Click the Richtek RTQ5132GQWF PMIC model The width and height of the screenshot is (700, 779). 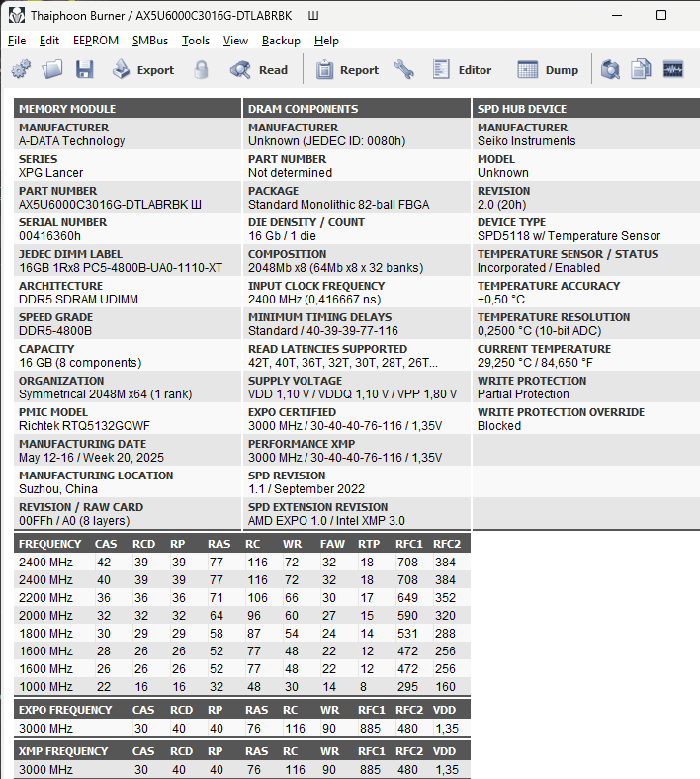pos(84,426)
